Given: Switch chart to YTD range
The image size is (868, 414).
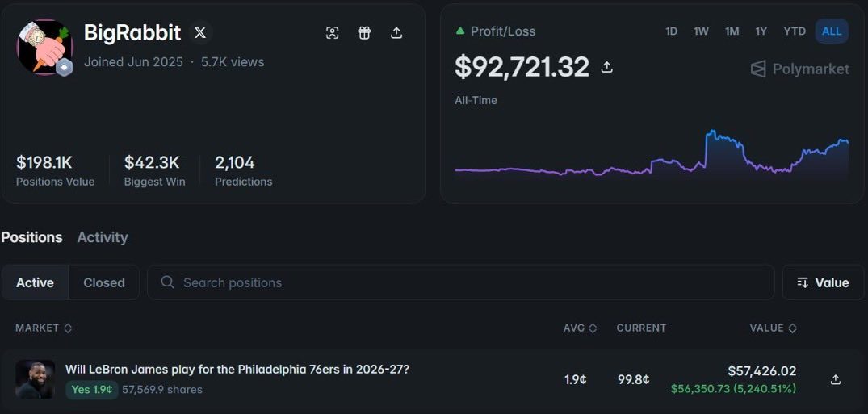Looking at the screenshot, I should pyautogui.click(x=795, y=31).
